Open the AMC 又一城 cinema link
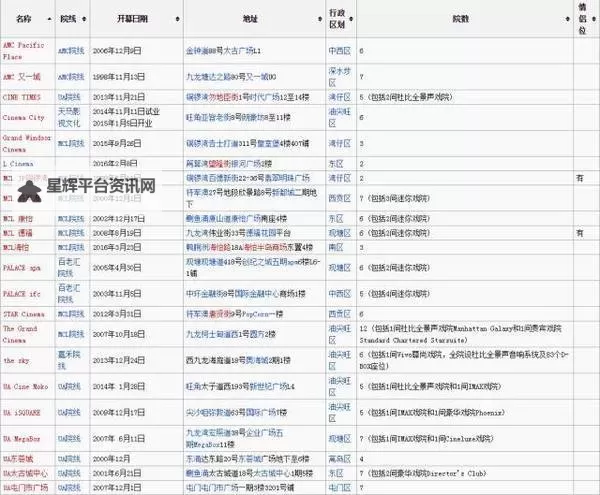The height and width of the screenshot is (495, 600). (x=22, y=77)
